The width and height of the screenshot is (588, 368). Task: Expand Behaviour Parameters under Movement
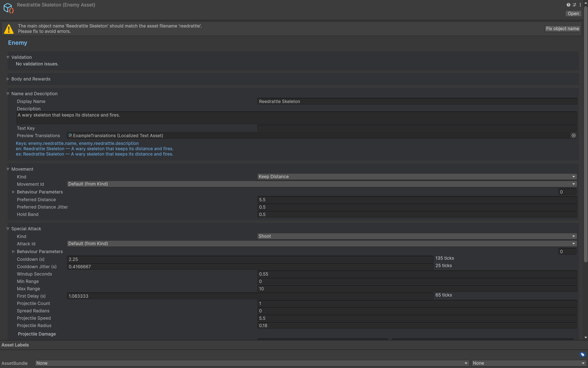point(14,192)
